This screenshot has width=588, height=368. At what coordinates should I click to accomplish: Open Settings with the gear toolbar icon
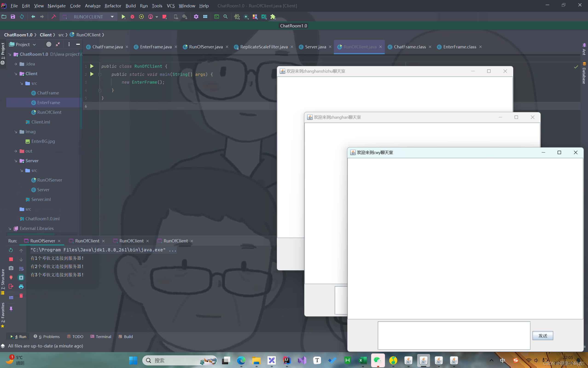[x=196, y=17]
